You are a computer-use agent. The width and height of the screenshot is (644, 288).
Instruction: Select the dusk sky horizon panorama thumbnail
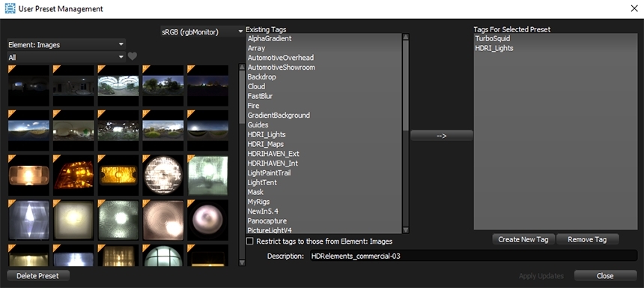[x=208, y=130]
